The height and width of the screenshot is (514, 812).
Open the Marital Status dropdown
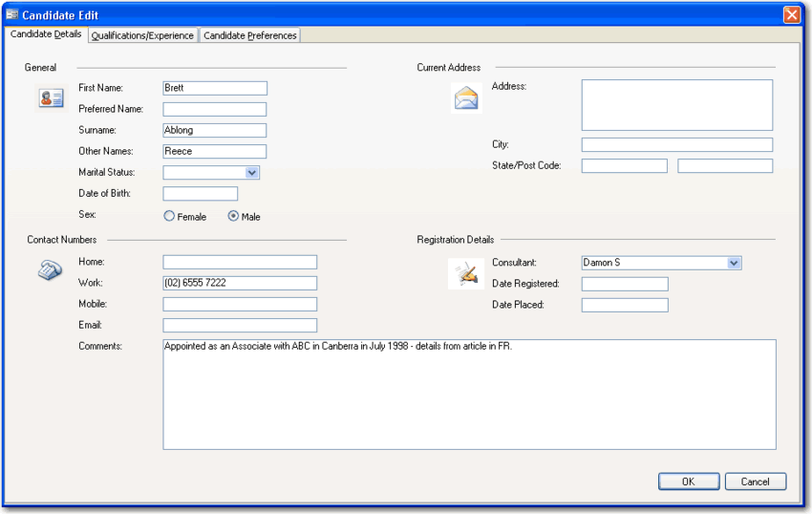point(252,173)
